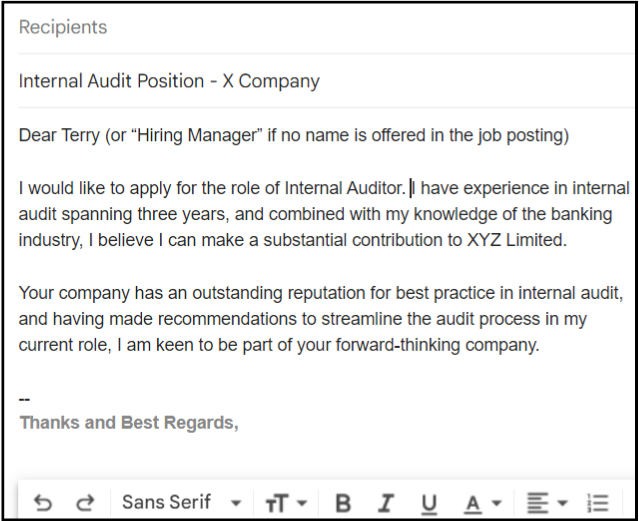639x521 pixels.
Task: Toggle Underline formatting
Action: coord(429,503)
